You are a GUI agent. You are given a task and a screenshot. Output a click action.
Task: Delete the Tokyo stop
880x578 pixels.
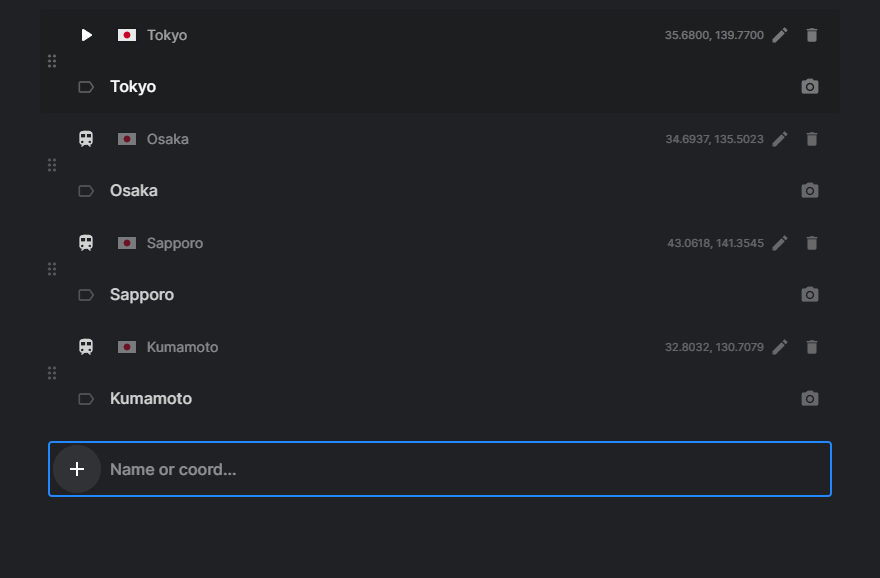(812, 35)
